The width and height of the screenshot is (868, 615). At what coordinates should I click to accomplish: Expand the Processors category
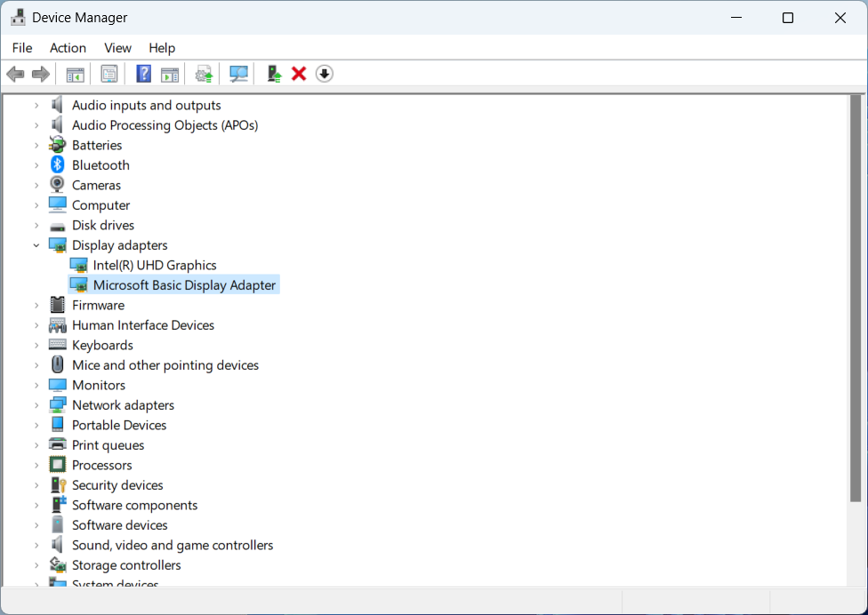pyautogui.click(x=36, y=465)
